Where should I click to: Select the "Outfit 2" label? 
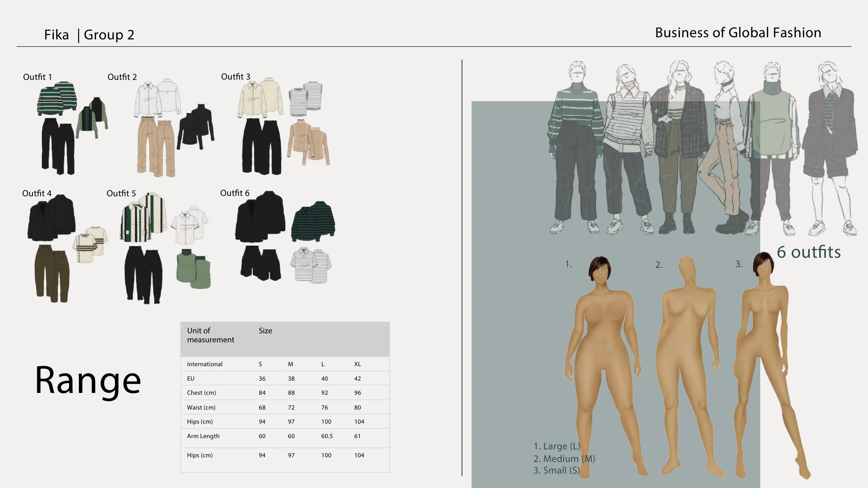(x=122, y=77)
